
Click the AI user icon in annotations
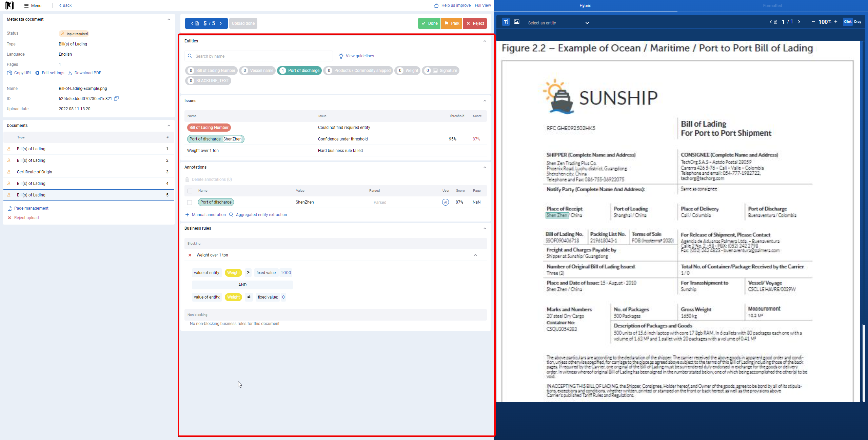click(446, 202)
